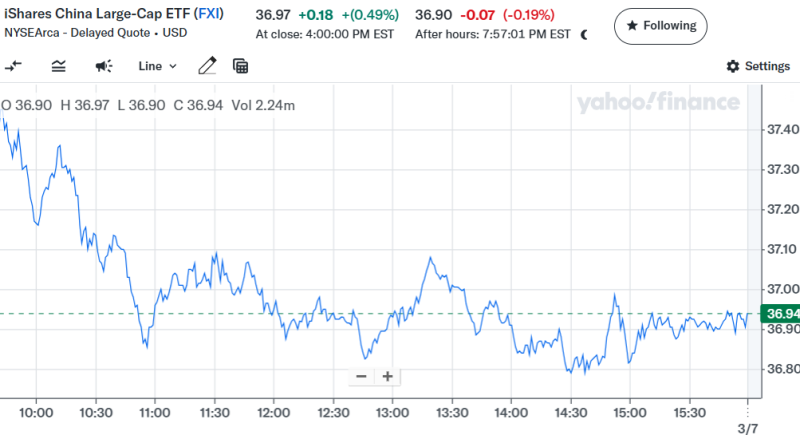This screenshot has height=439, width=800.
Task: Click the 36.94 current price label
Action: [x=781, y=314]
